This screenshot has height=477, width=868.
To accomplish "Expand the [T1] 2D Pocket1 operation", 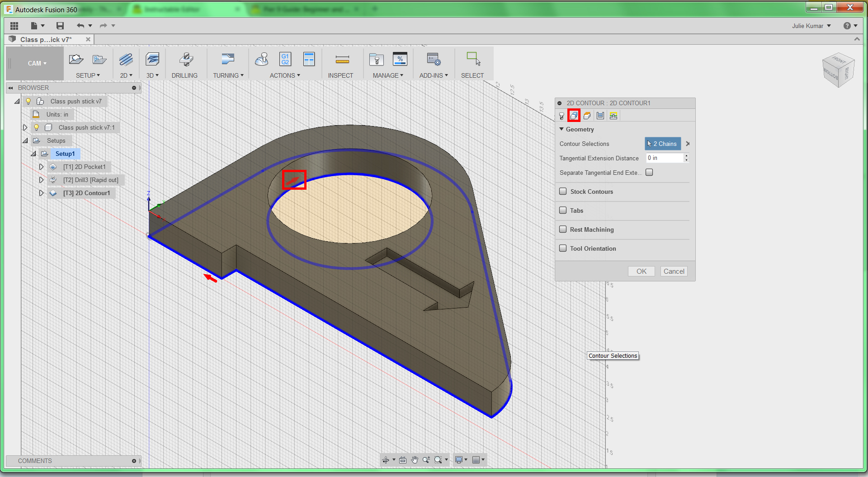I will click(x=41, y=167).
